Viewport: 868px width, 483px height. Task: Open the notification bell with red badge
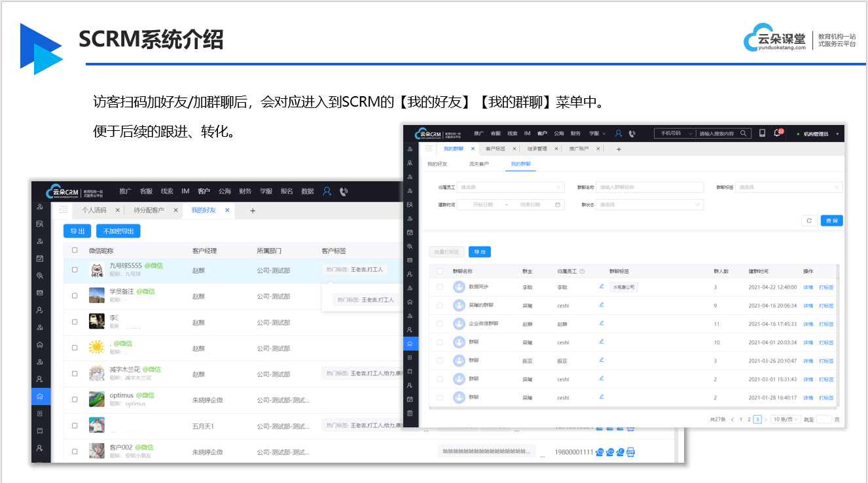coord(778,132)
